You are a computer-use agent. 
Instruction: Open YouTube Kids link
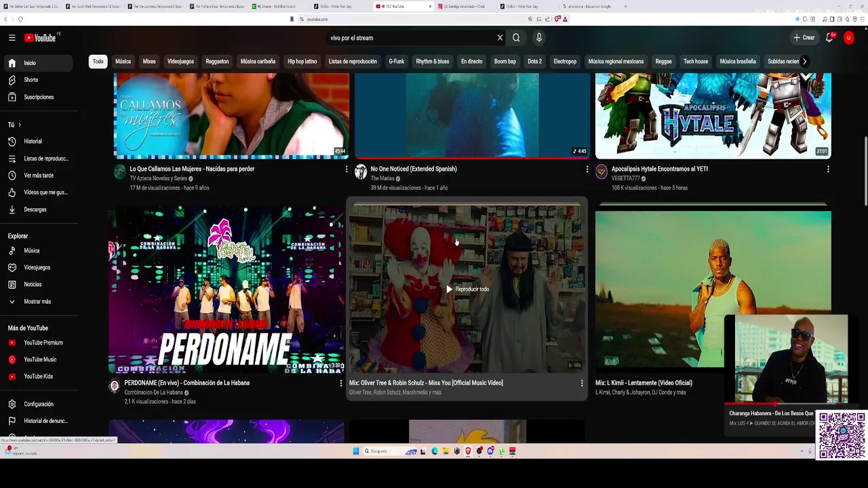tap(39, 377)
